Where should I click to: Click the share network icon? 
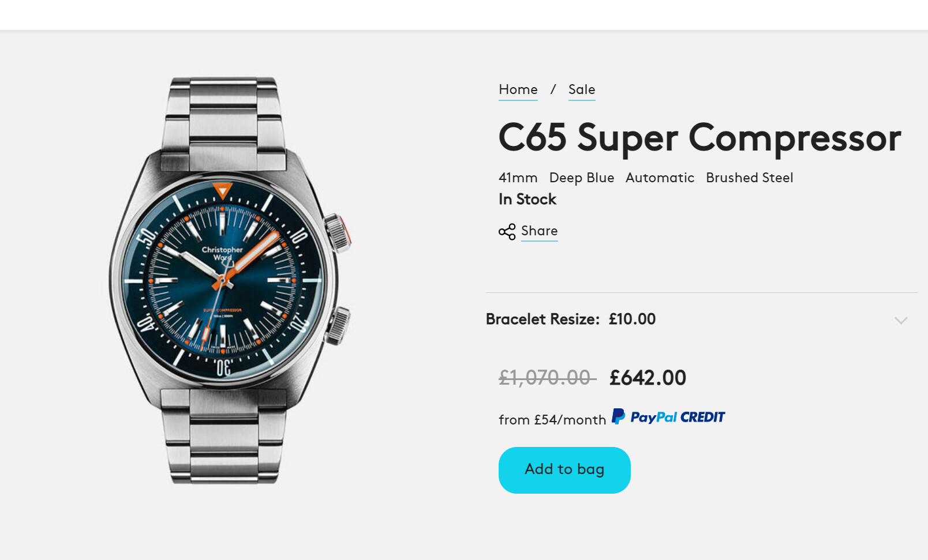(507, 232)
